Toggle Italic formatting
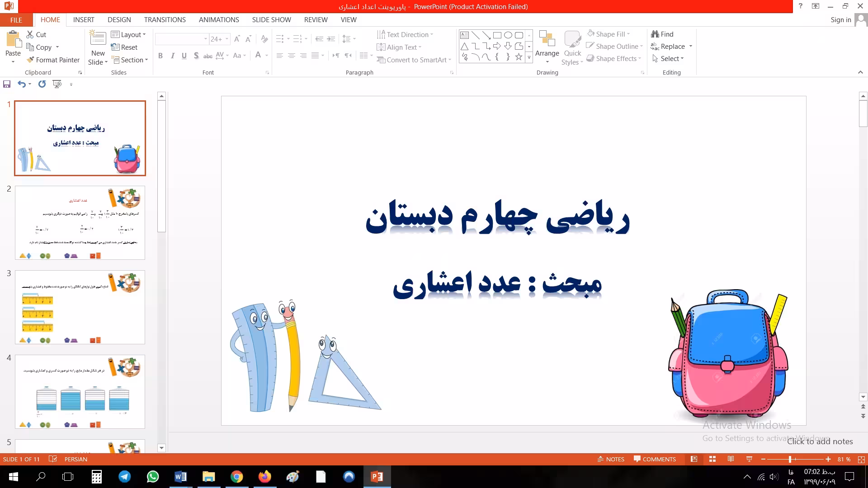 (172, 56)
